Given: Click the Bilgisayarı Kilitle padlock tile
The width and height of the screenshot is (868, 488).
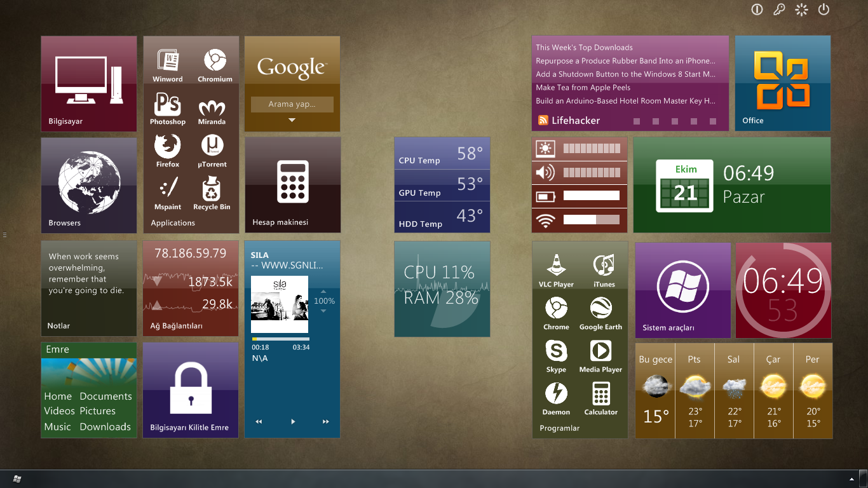Looking at the screenshot, I should (191, 391).
